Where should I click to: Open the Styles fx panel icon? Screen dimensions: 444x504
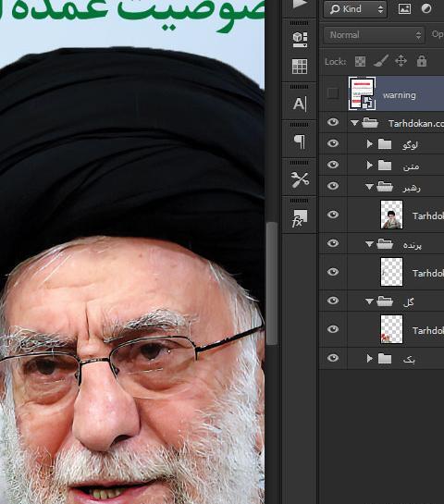click(300, 218)
